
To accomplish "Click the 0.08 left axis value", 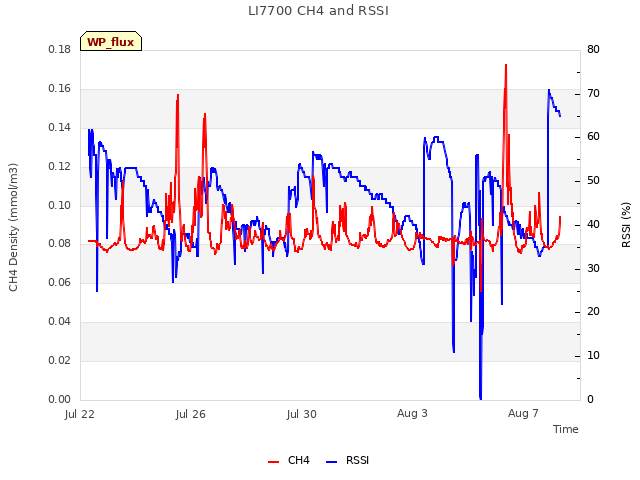I will (60, 244).
